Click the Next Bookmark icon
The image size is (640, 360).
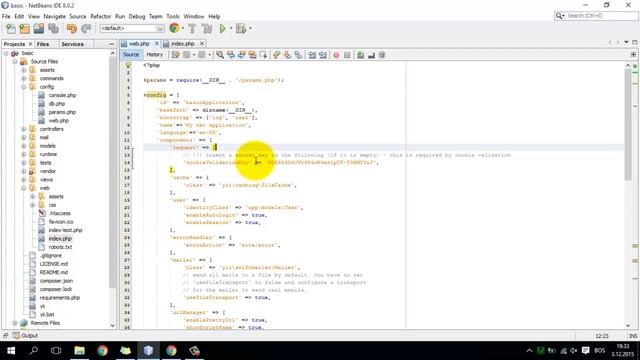pyautogui.click(x=288, y=55)
